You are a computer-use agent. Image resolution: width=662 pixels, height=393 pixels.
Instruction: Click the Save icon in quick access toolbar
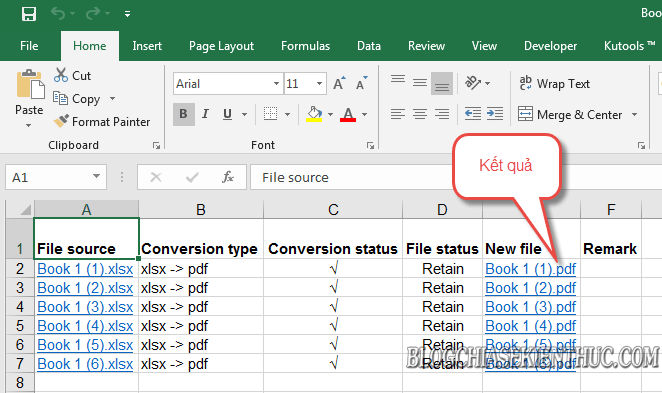(x=29, y=14)
